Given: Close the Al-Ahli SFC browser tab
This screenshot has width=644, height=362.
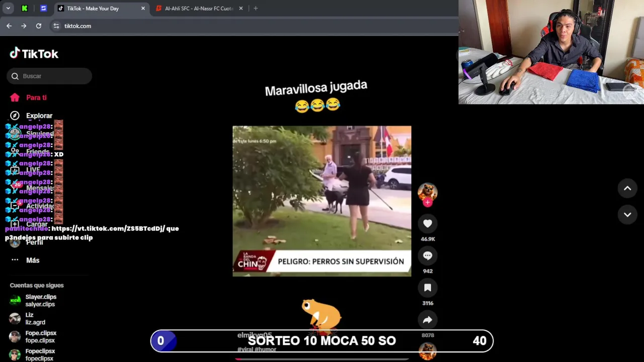Looking at the screenshot, I should [x=240, y=9].
